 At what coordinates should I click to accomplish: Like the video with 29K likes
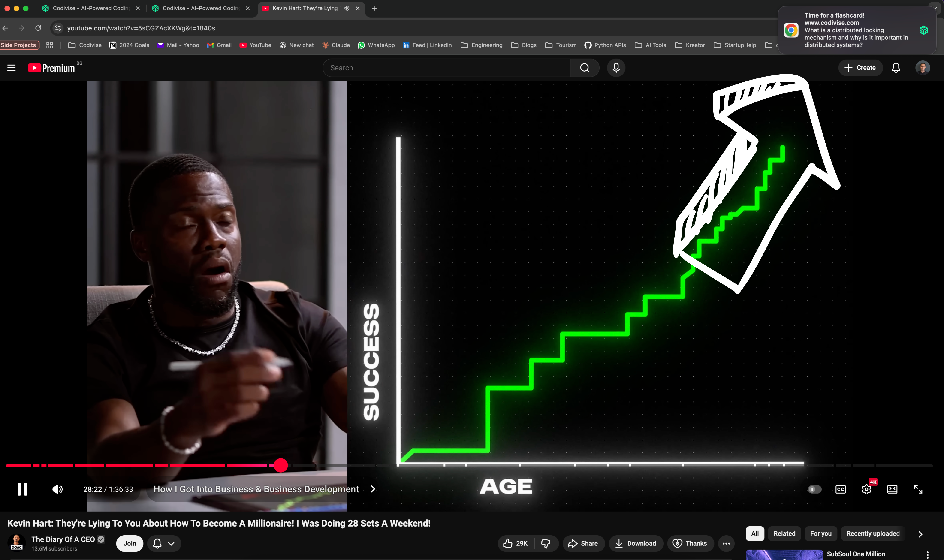click(515, 543)
